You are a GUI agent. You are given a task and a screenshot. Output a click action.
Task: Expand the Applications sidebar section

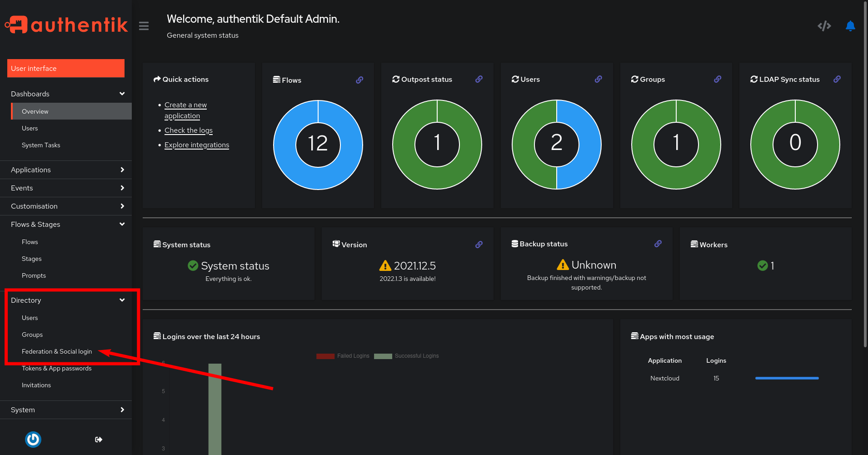[66, 170]
